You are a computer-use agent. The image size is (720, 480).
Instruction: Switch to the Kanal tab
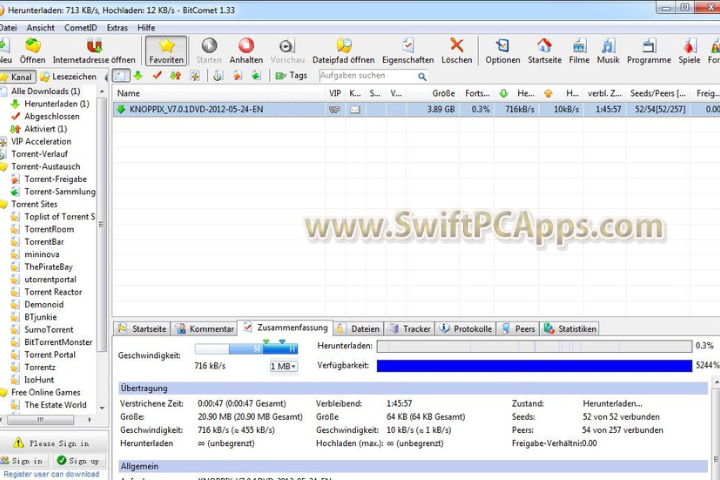[17, 77]
